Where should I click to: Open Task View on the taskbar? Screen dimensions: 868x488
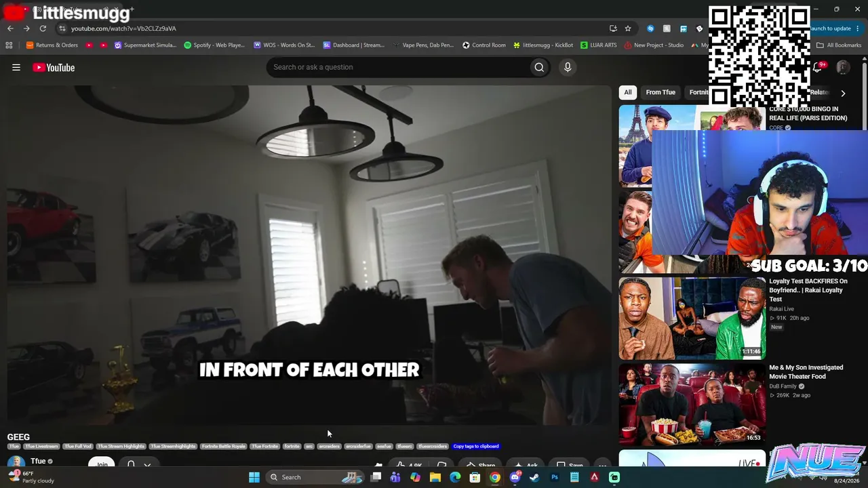click(376, 477)
